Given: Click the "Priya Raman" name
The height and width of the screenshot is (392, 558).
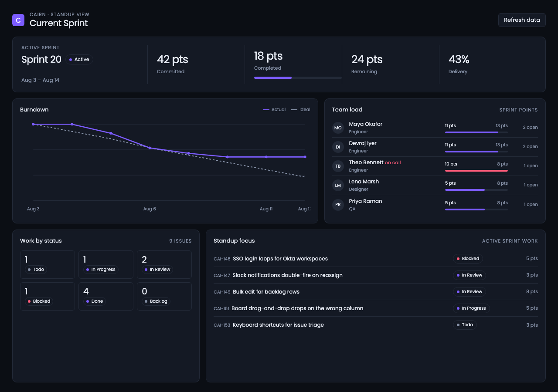Looking at the screenshot, I should coord(365,201).
